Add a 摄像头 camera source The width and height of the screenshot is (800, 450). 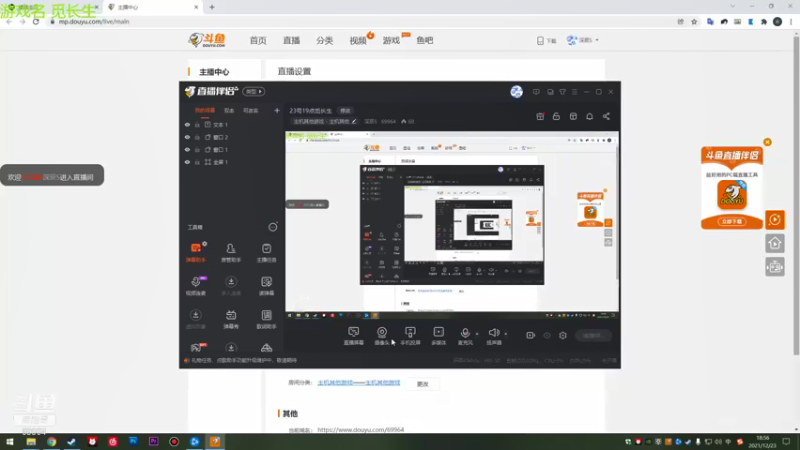[x=382, y=336]
